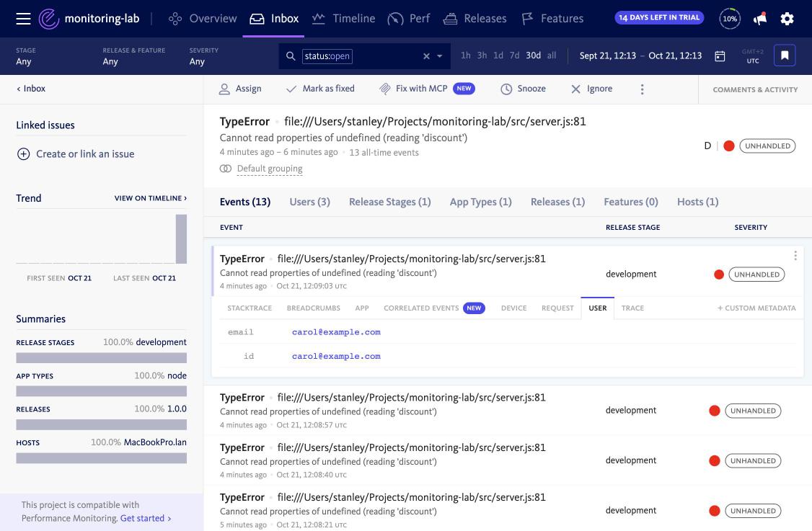Image resolution: width=812 pixels, height=531 pixels.
Task: Open the Timeline tab
Action: pyautogui.click(x=343, y=19)
